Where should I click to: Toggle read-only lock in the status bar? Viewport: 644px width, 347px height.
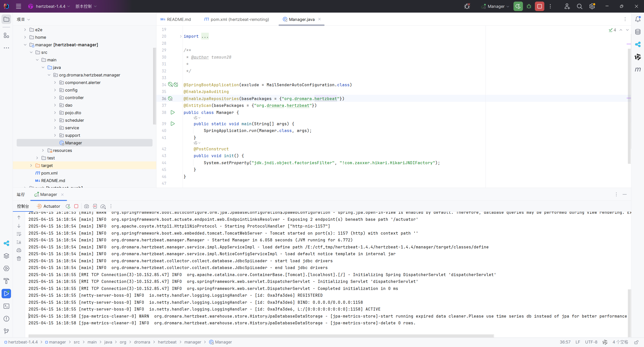(636, 342)
